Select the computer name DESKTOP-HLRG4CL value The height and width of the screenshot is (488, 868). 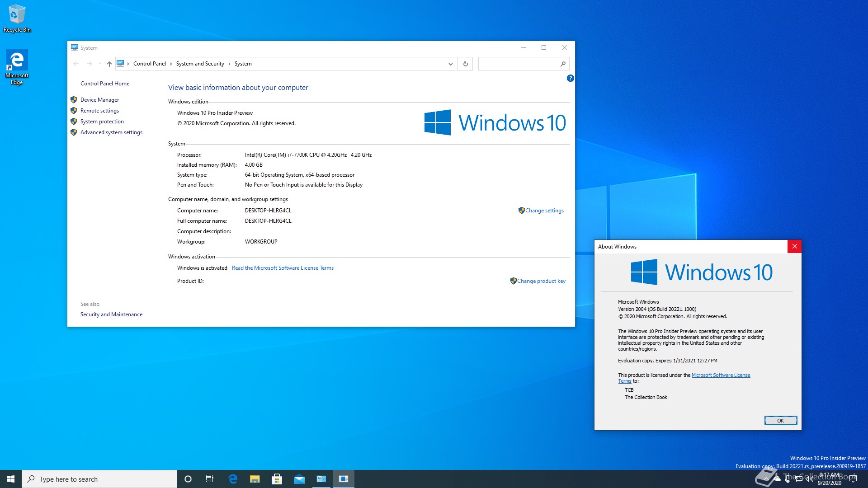pos(268,211)
